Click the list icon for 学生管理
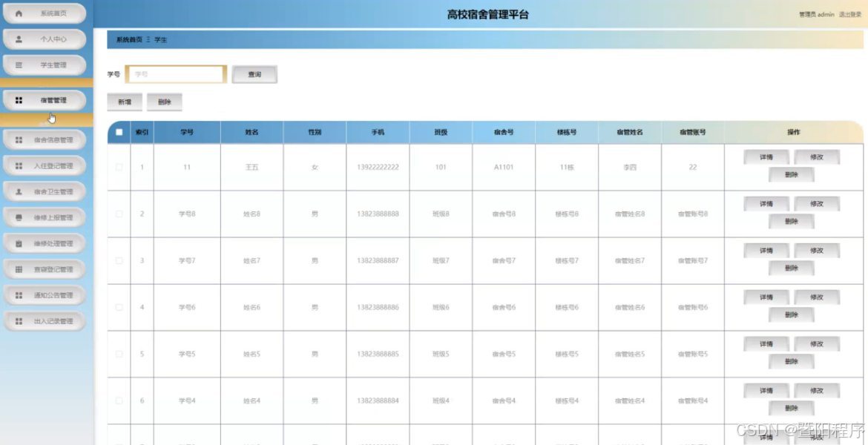Image resolution: width=868 pixels, height=445 pixels. (19, 65)
